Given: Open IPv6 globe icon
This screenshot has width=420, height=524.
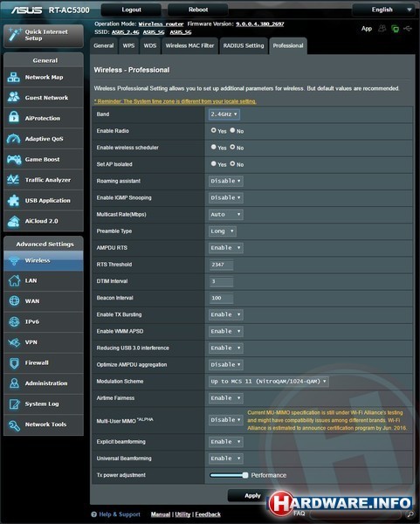Looking at the screenshot, I should tap(14, 321).
